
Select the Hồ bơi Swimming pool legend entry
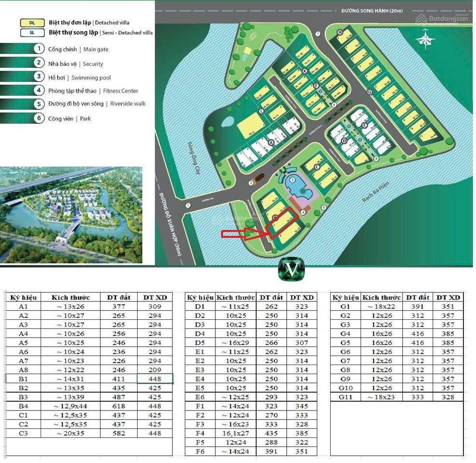pos(80,77)
